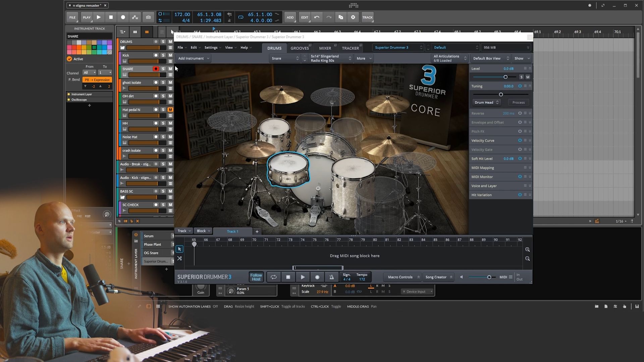Click the undo arrow in top toolbar
The width and height of the screenshot is (644, 362).
317,17
